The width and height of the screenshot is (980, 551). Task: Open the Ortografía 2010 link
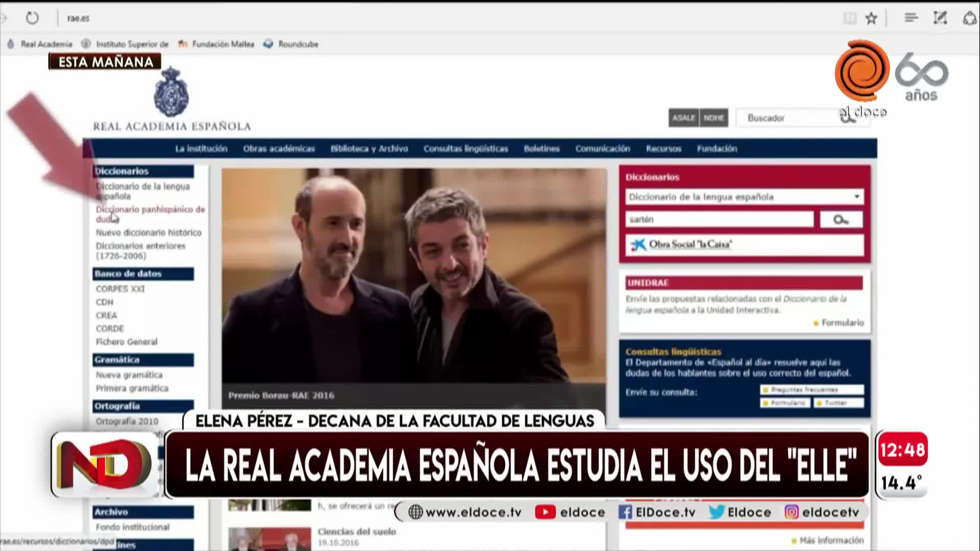[x=127, y=421]
